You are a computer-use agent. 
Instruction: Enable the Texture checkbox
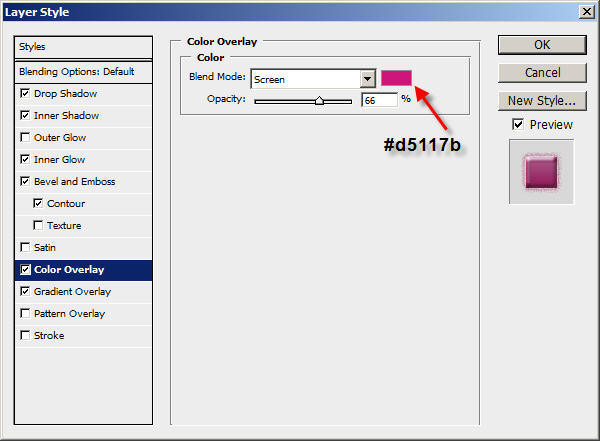click(x=38, y=225)
